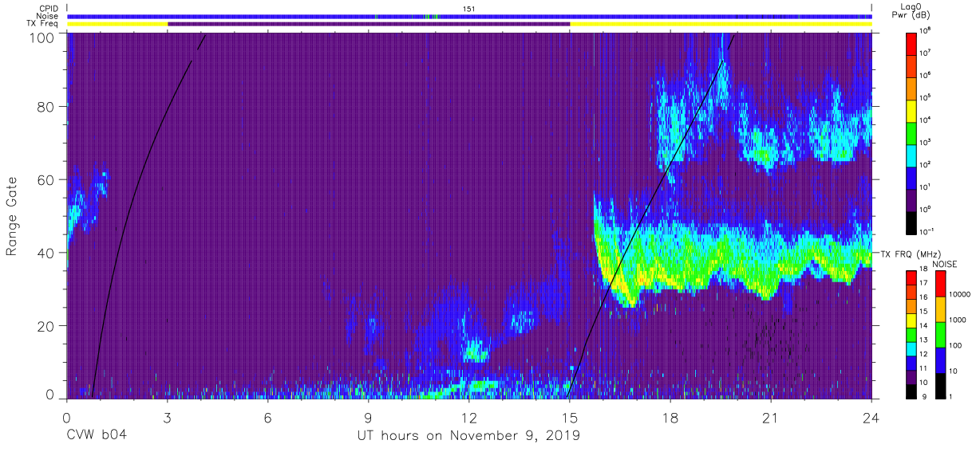Image resolution: width=980 pixels, height=452 pixels.
Task: Select the red top segment of the TX FRQ colorbar
Action: point(912,278)
